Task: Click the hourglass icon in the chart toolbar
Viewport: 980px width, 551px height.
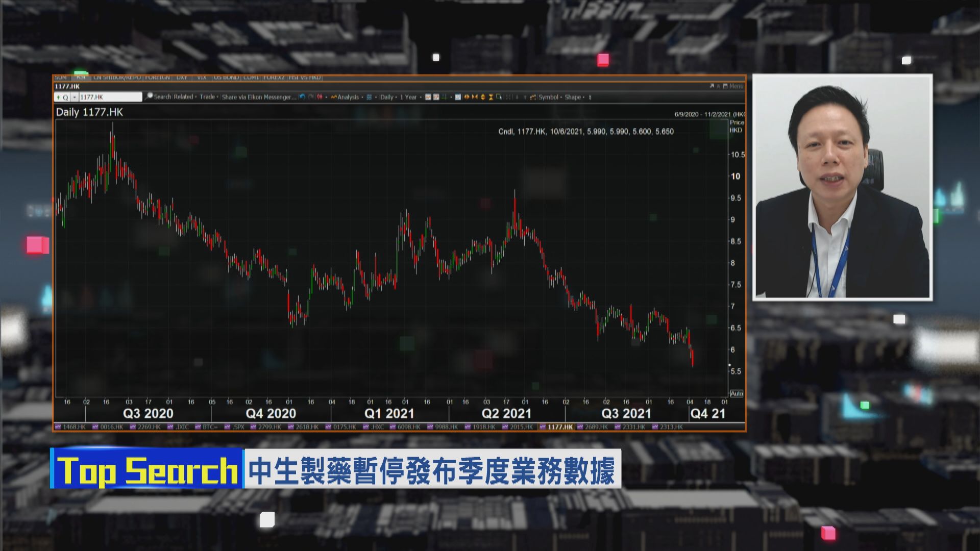Action: [491, 97]
